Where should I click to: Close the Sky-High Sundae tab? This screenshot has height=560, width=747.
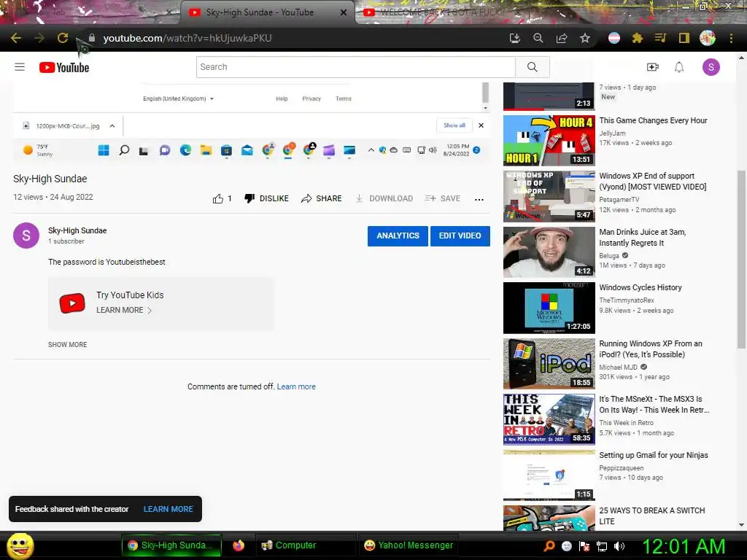[x=344, y=13]
